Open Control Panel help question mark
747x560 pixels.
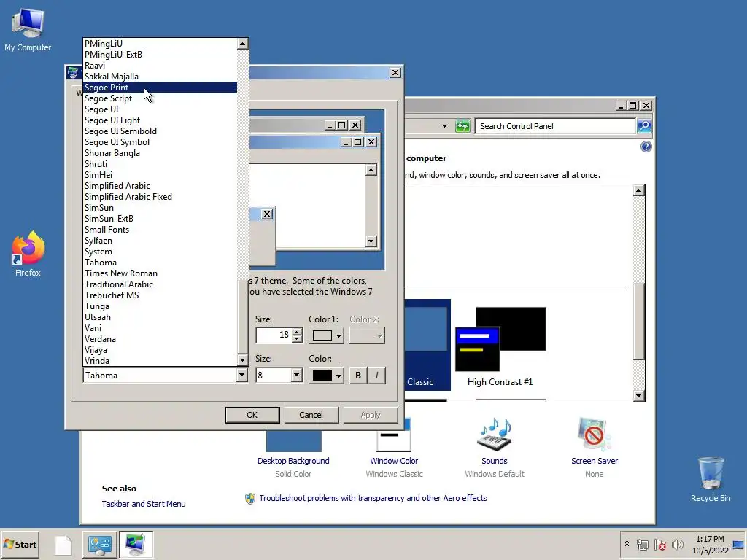(646, 147)
